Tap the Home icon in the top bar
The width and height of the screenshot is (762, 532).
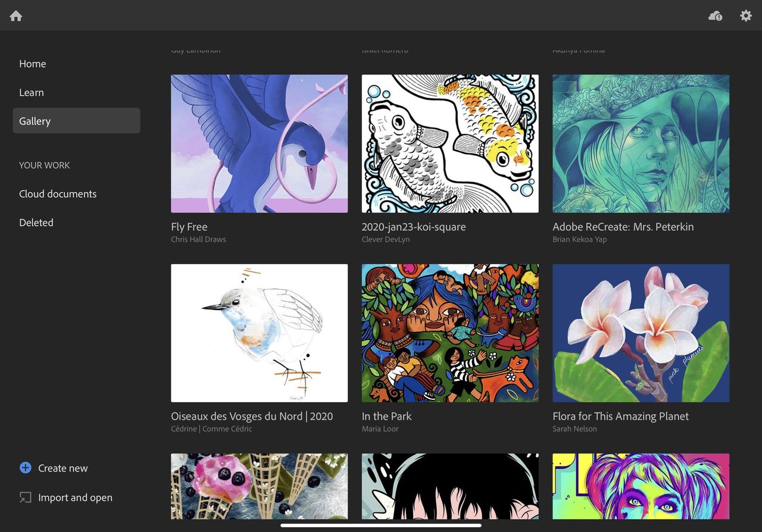click(x=16, y=16)
